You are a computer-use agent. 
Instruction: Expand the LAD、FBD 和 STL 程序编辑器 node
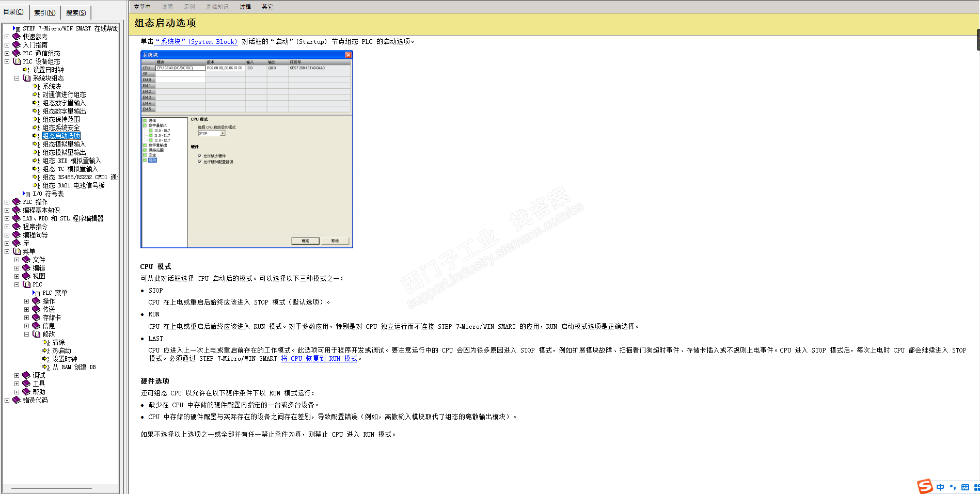click(x=7, y=218)
